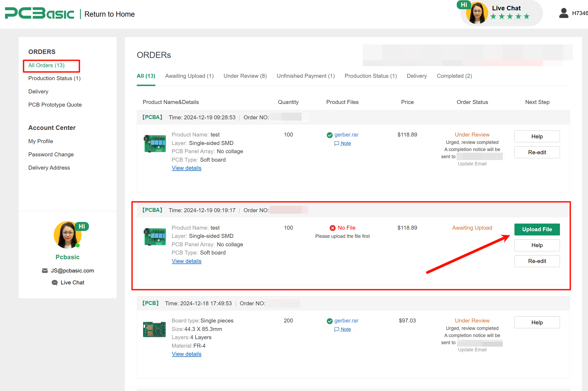
Task: Click Under Review status in first order
Action: coord(472,135)
